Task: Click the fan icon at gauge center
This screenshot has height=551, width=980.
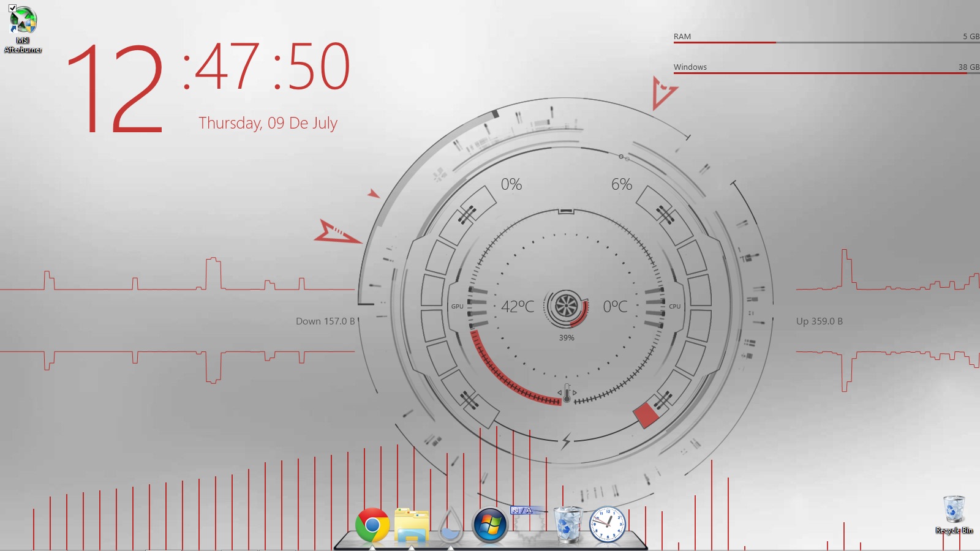Action: click(x=566, y=305)
